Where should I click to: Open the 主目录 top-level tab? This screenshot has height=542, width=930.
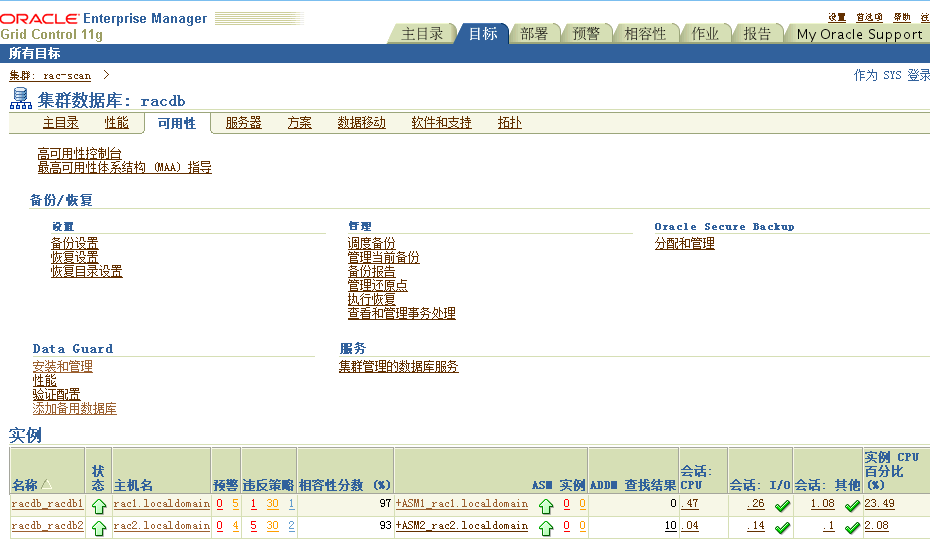coord(422,34)
